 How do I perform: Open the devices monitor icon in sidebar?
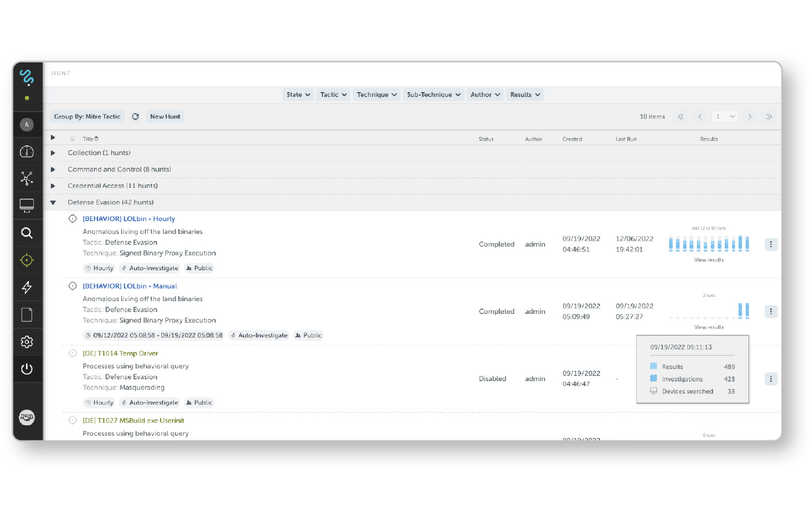coord(27,205)
